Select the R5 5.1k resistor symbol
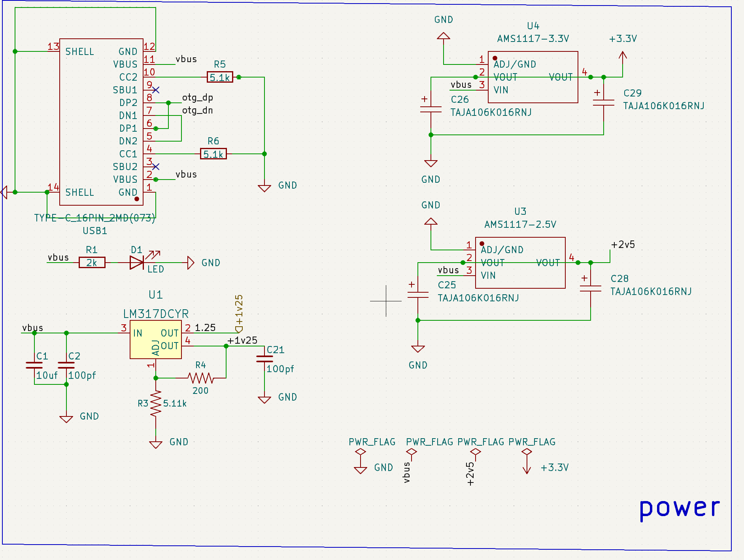744x560 pixels. point(220,77)
